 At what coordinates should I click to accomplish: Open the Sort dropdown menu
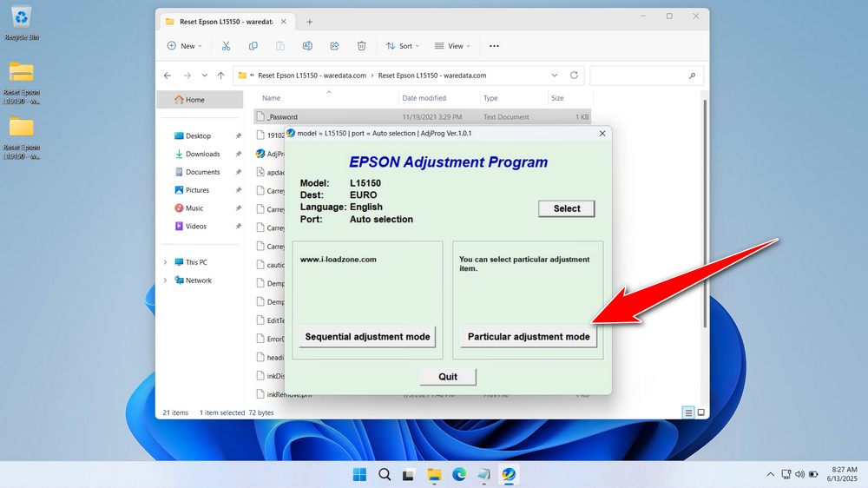pos(403,46)
